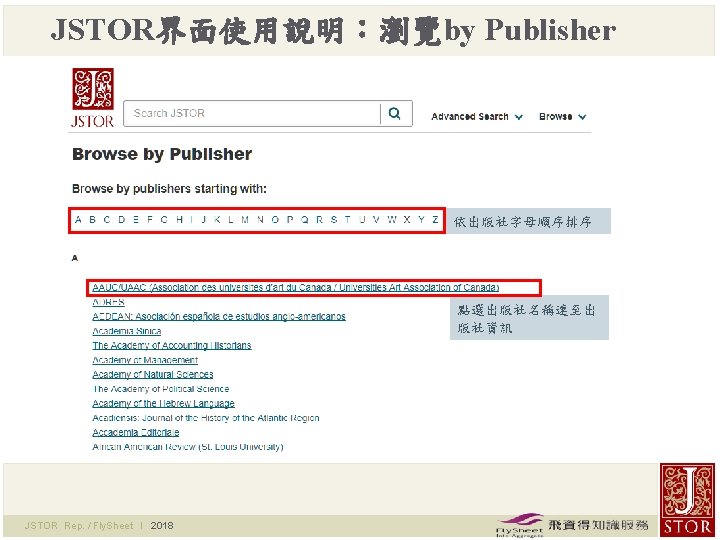Viewport: 720px width, 540px height.
Task: Open the Academy of Natural Sciences link
Action: 153,374
